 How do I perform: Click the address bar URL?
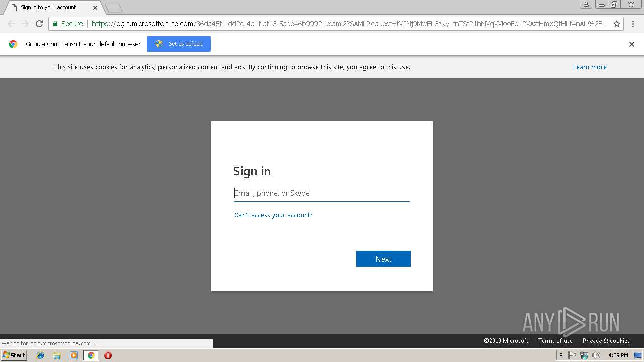(349, 24)
